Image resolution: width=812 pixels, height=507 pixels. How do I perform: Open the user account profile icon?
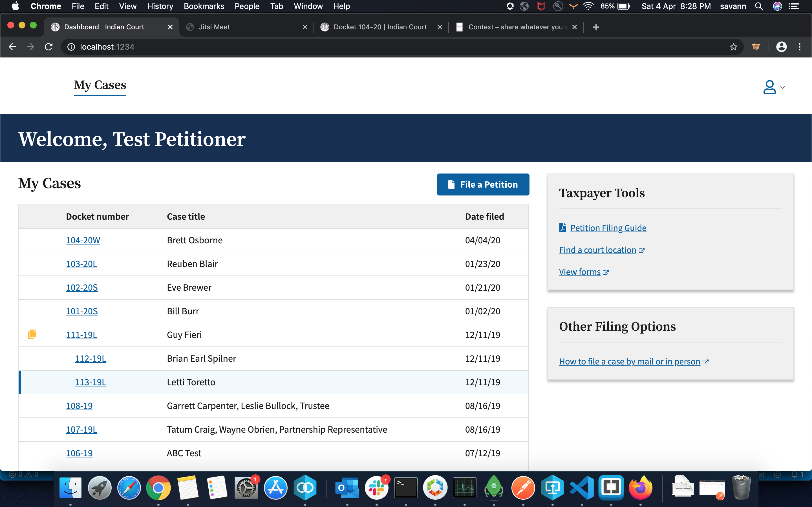pyautogui.click(x=769, y=87)
